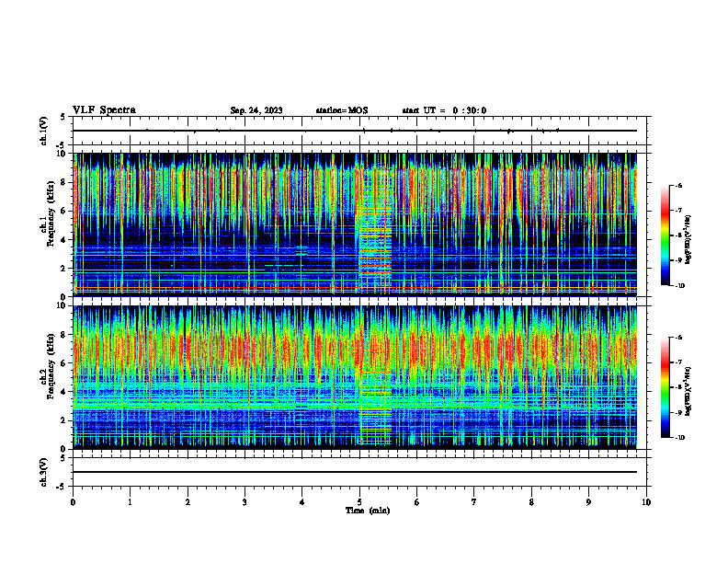The height and width of the screenshot is (563, 728).
Task: Click the log(PSD) label beside the ch.1 colorbar
Action: click(x=688, y=240)
